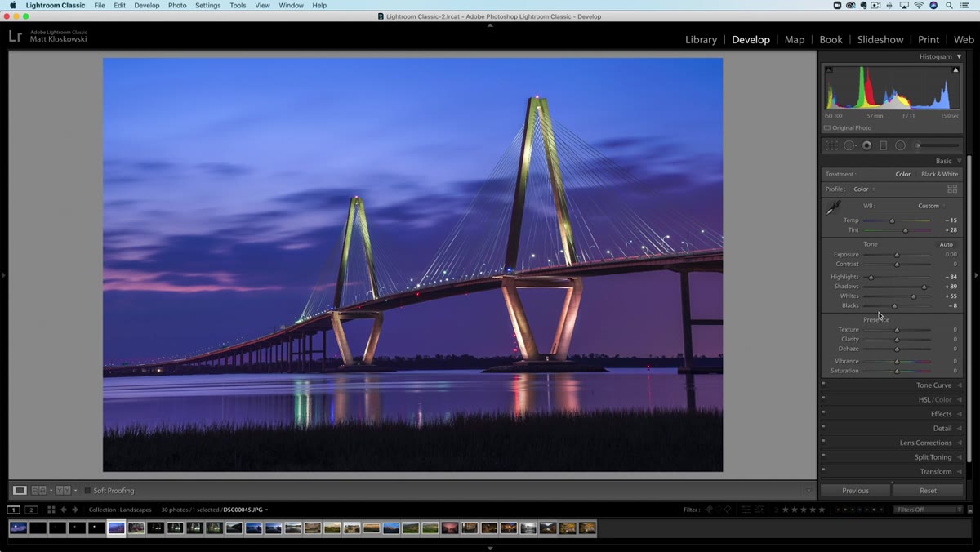Image resolution: width=980 pixels, height=552 pixels.
Task: Toggle highlight clipping indicator in histogram
Action: click(955, 70)
